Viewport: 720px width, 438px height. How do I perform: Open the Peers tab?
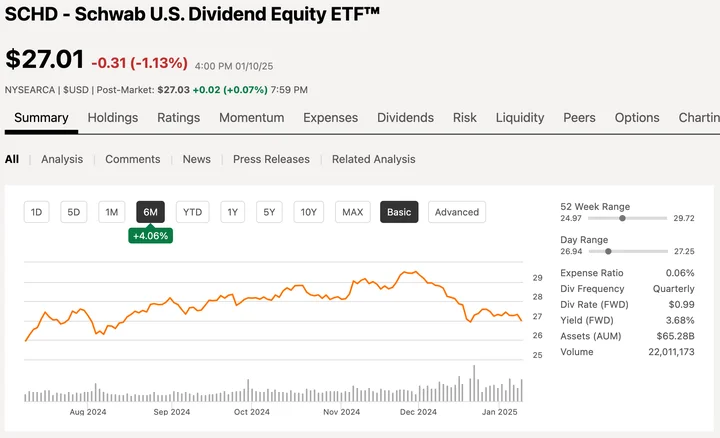pos(579,117)
